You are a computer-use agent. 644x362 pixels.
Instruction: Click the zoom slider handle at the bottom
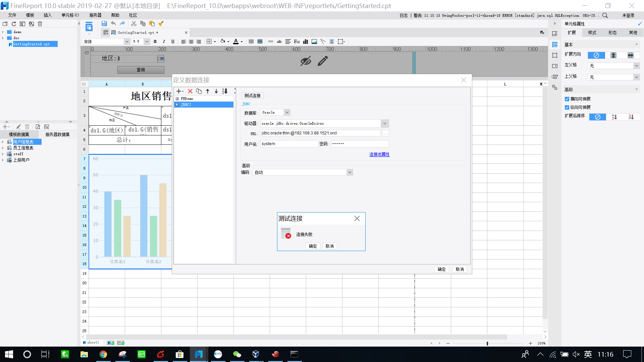coord(487,344)
